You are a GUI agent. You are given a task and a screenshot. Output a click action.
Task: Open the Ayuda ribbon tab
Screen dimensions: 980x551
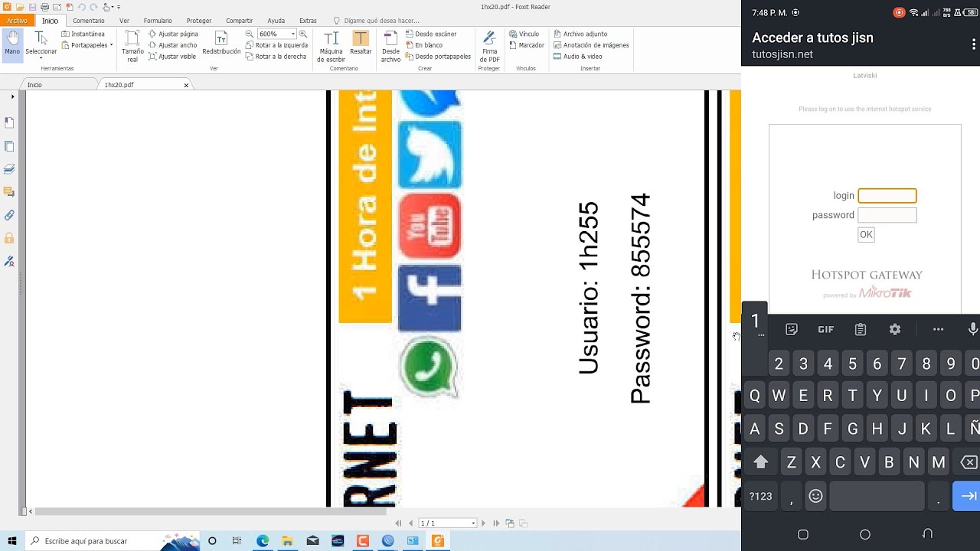click(276, 21)
